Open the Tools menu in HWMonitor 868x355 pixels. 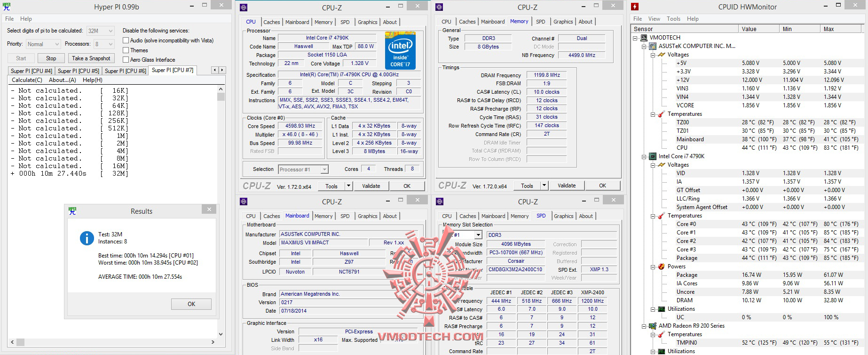tap(673, 19)
